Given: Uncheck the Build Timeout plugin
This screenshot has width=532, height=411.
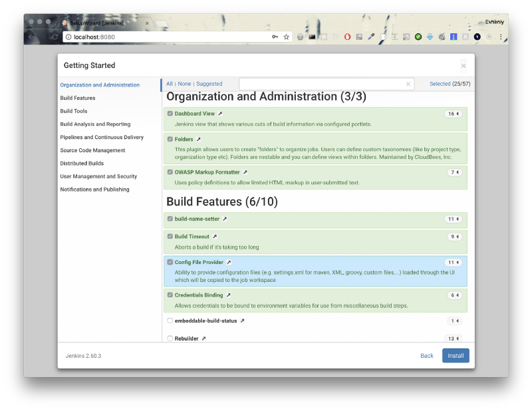Looking at the screenshot, I should click(x=170, y=237).
